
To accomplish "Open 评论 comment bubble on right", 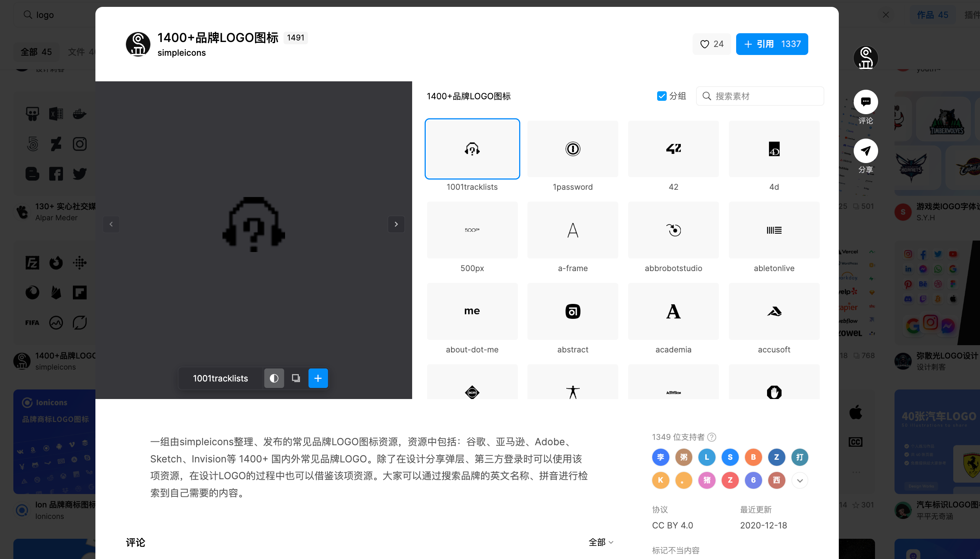I will click(866, 102).
